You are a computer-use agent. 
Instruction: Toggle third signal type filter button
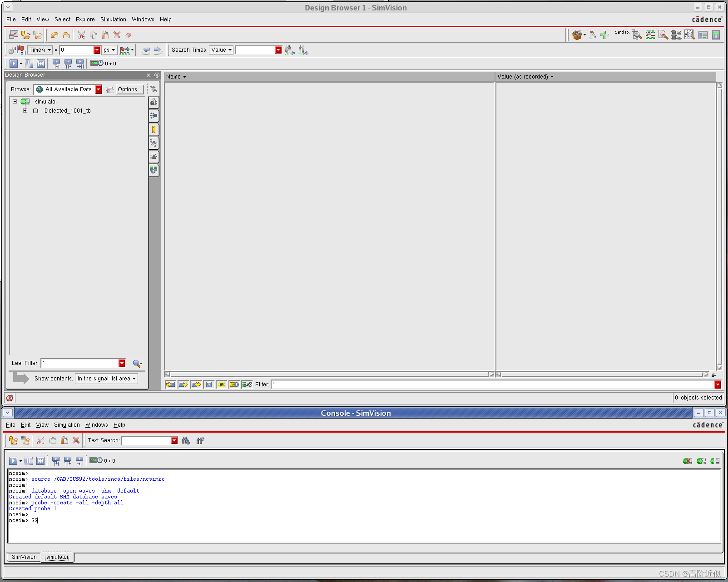[196, 385]
